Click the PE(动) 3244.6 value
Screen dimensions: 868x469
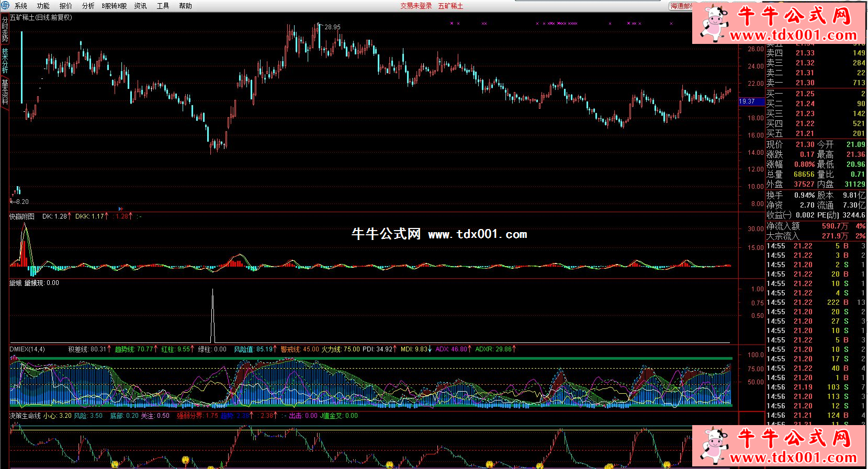pos(854,215)
